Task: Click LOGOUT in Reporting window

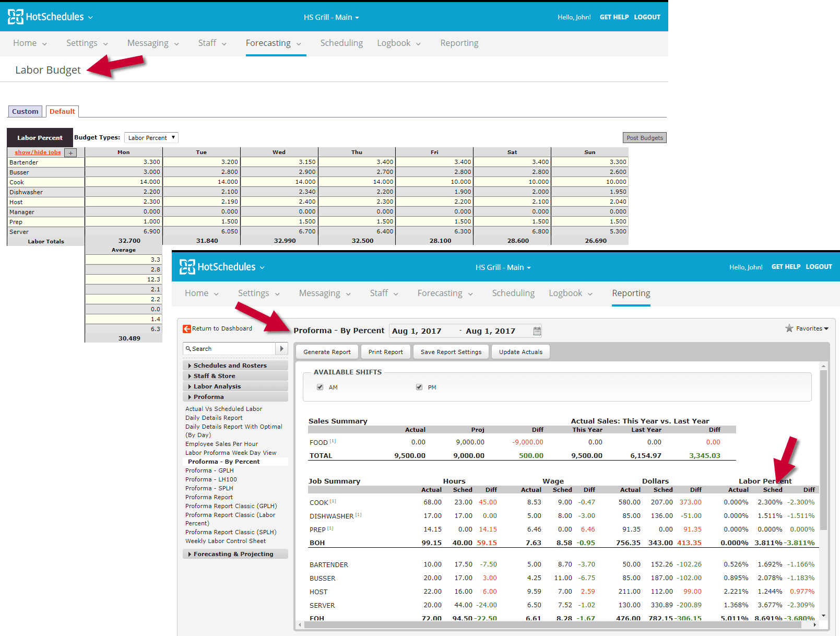Action: [819, 267]
